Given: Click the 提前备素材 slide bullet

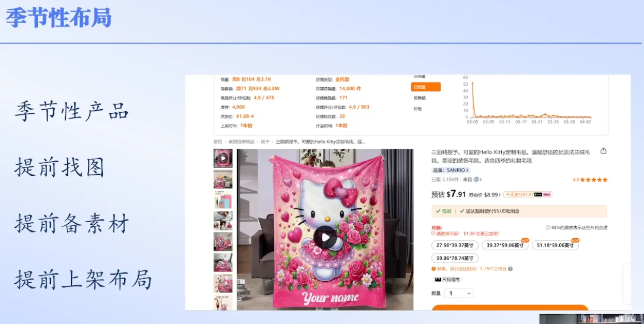Looking at the screenshot, I should point(71,223).
